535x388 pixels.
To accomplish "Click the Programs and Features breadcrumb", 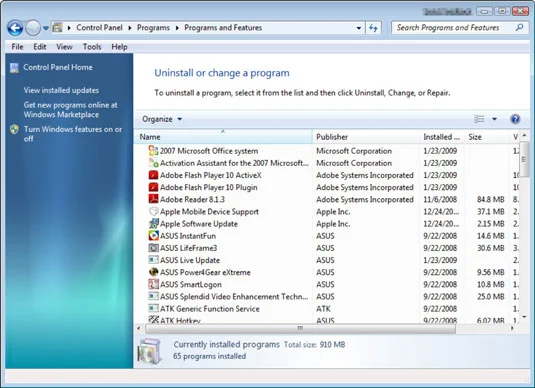I will [x=223, y=28].
